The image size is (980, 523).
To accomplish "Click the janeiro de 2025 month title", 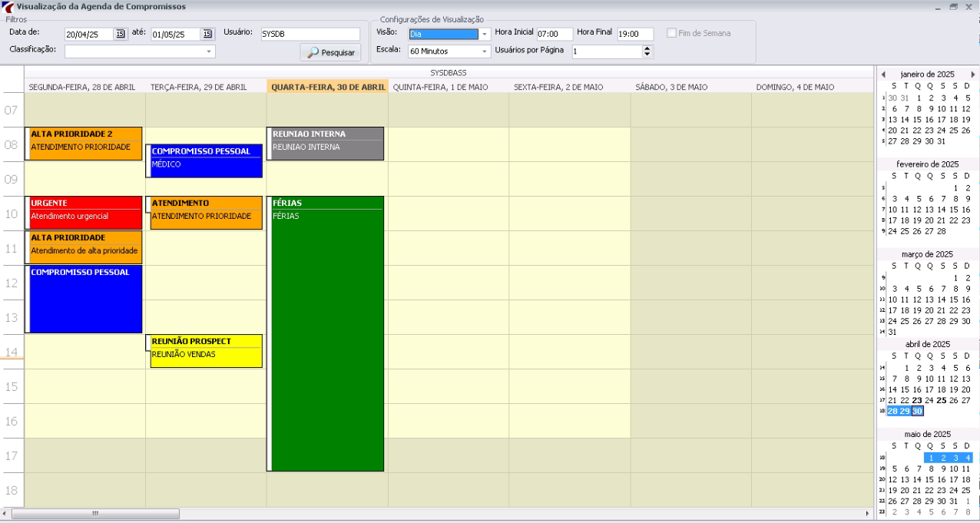I will 928,74.
